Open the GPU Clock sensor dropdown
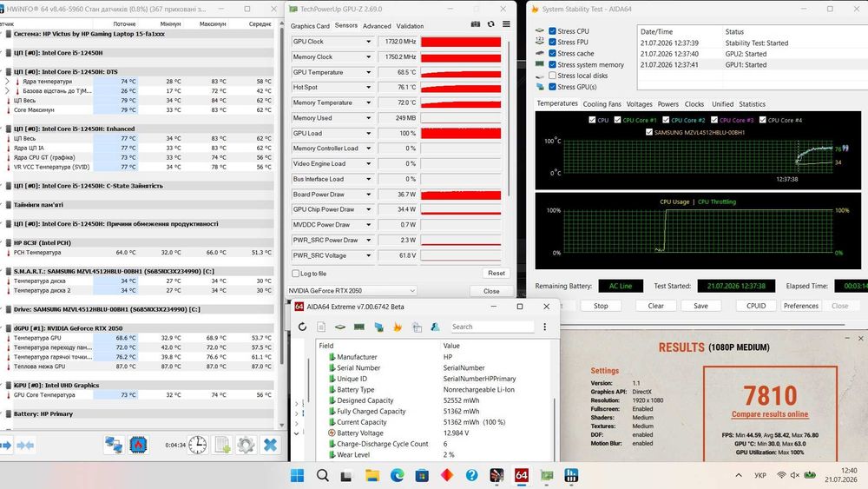This screenshot has height=489, width=868. [x=369, y=42]
